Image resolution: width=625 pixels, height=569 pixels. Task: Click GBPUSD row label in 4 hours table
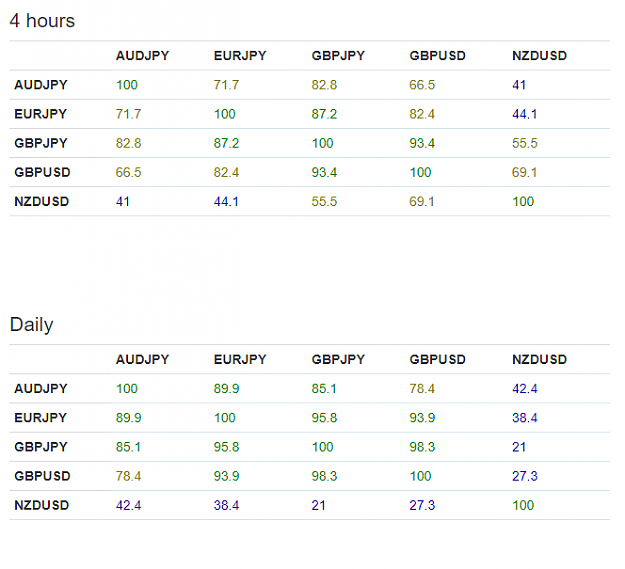click(42, 172)
